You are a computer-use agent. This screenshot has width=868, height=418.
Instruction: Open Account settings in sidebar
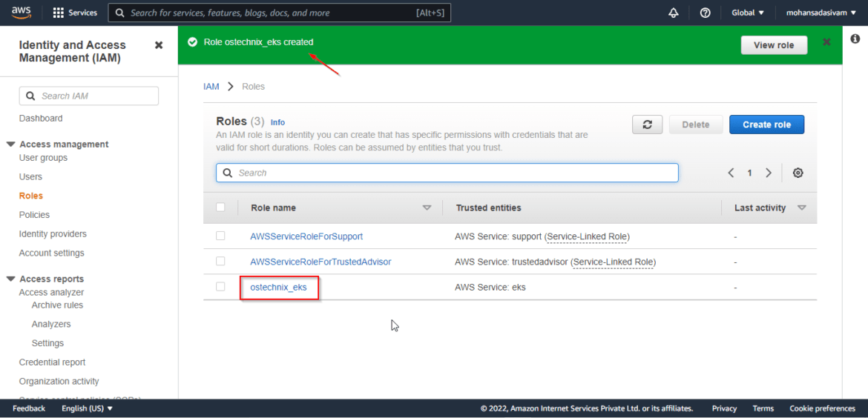pyautogui.click(x=51, y=253)
